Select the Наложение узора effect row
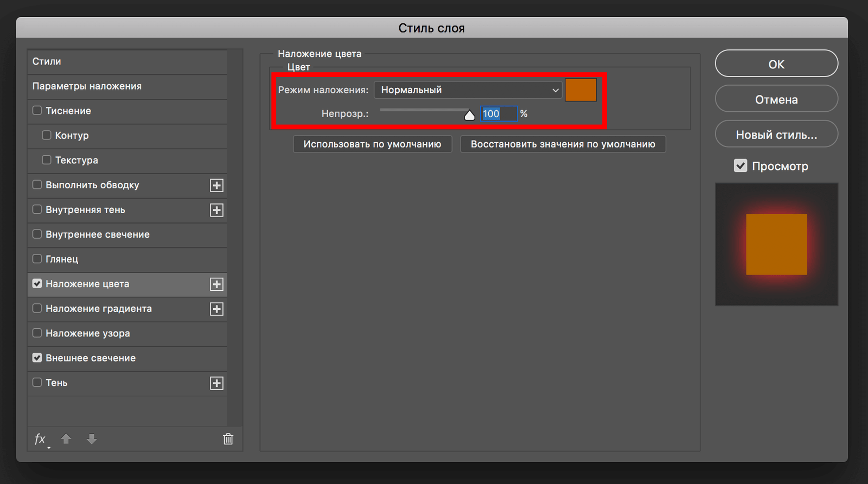 127,334
